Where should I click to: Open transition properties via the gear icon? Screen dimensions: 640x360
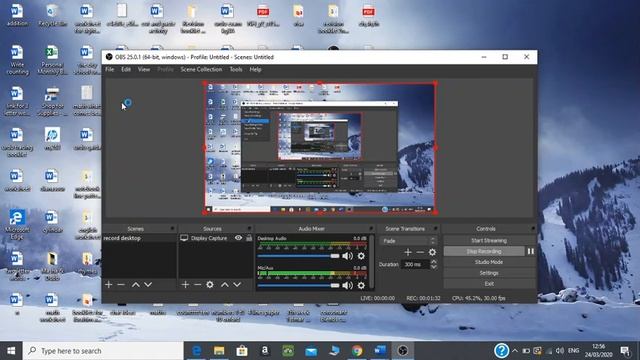(x=432, y=252)
